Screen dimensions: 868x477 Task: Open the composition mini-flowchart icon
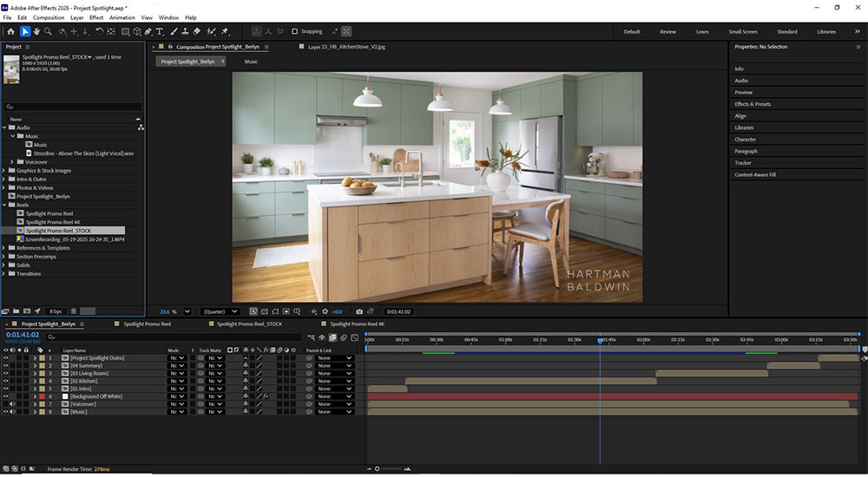[x=311, y=337]
